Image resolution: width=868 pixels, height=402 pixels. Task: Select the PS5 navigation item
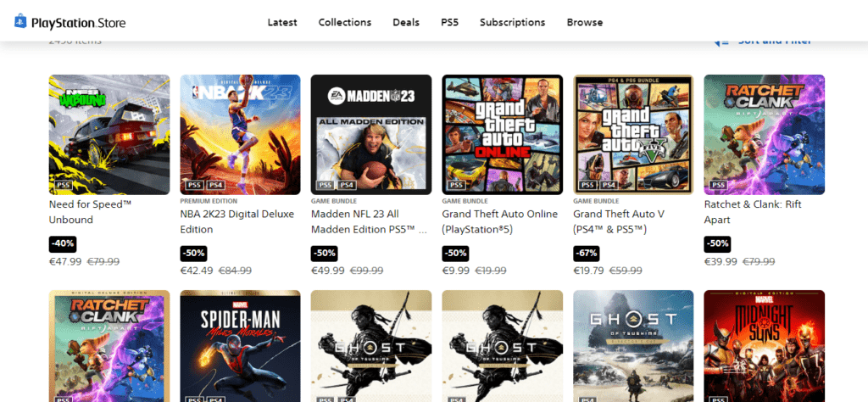[x=449, y=22]
